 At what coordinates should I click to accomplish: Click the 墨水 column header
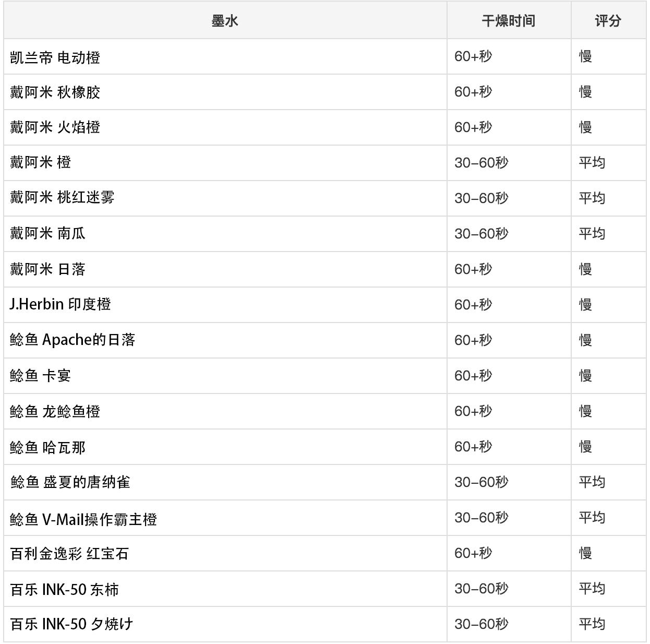(225, 21)
